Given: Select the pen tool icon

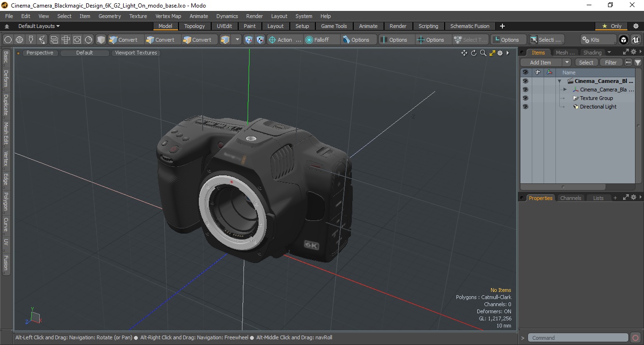Looking at the screenshot, I should pos(31,40).
